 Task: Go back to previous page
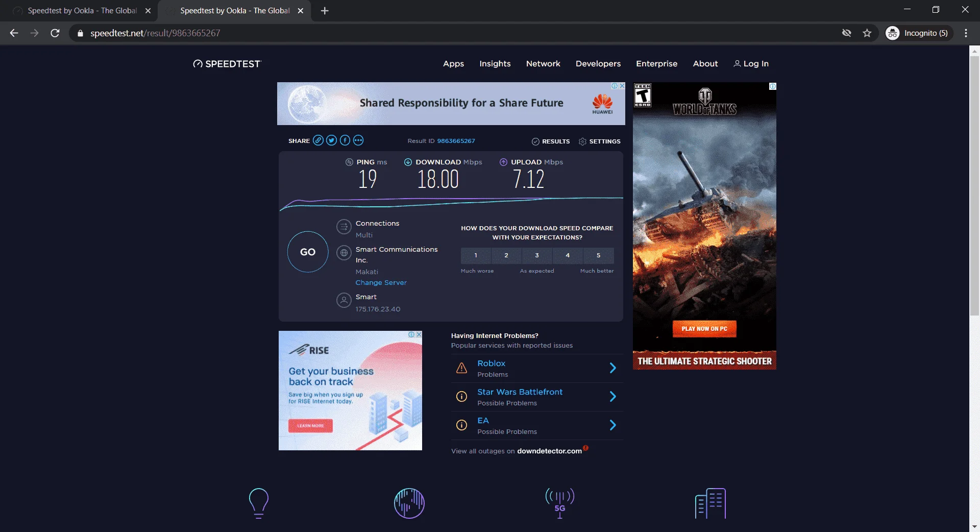click(x=14, y=33)
